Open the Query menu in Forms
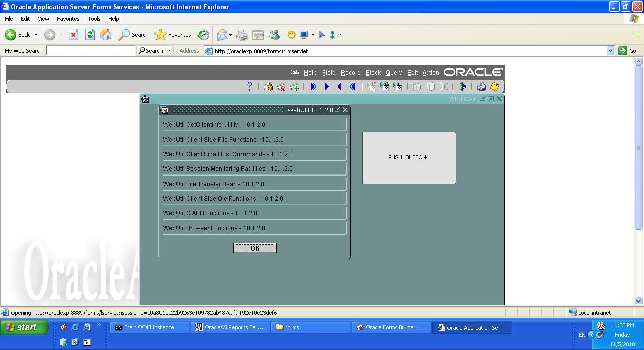 [394, 73]
